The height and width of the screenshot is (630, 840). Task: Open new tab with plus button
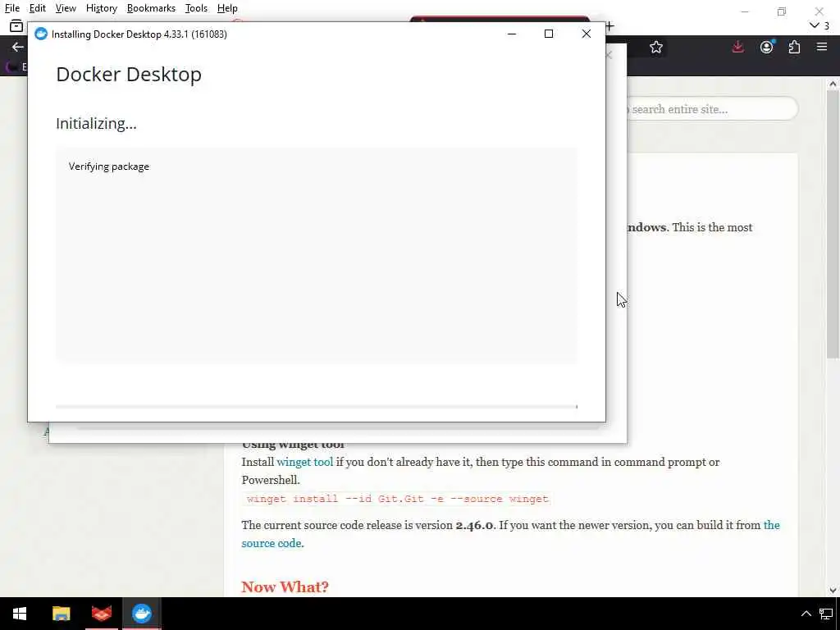tap(609, 25)
